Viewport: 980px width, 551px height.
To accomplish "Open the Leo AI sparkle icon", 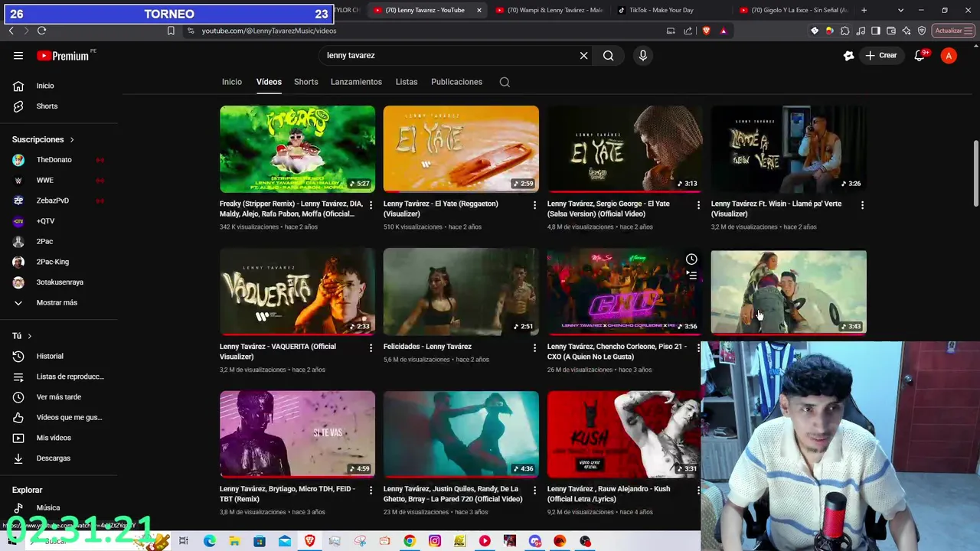I will 906,31.
